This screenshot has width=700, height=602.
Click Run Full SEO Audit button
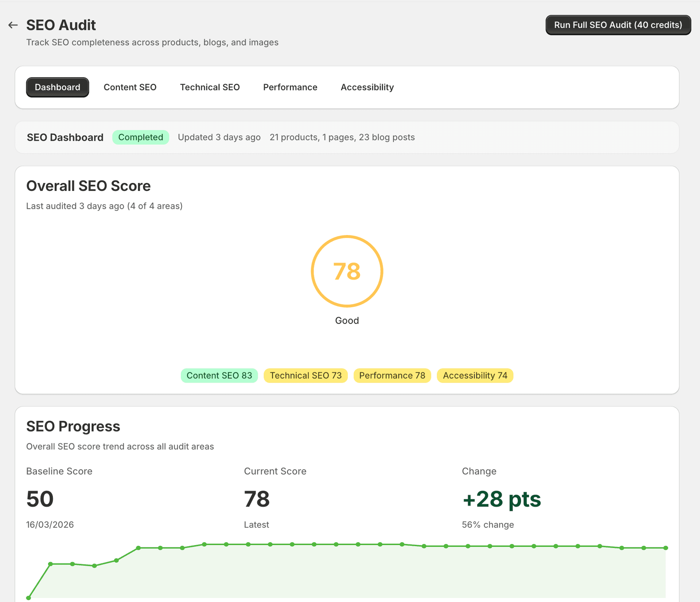tap(618, 25)
